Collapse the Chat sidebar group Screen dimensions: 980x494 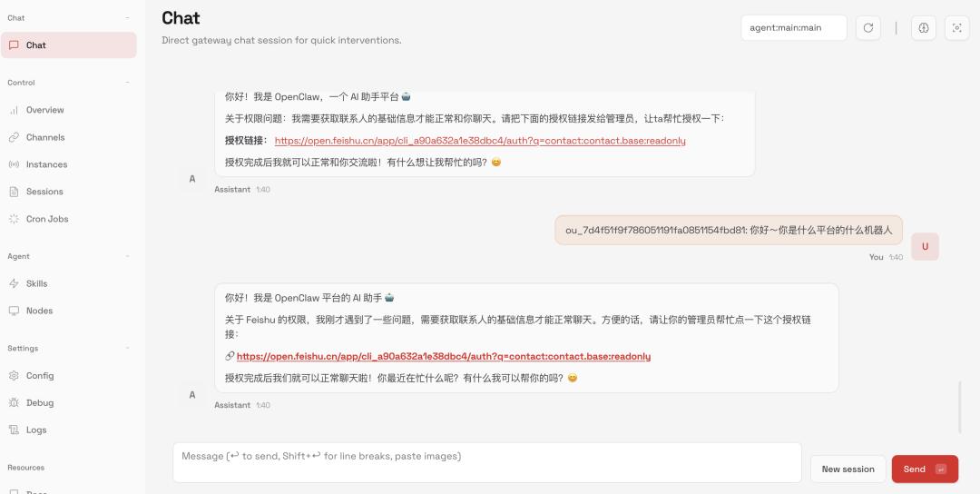[x=128, y=18]
